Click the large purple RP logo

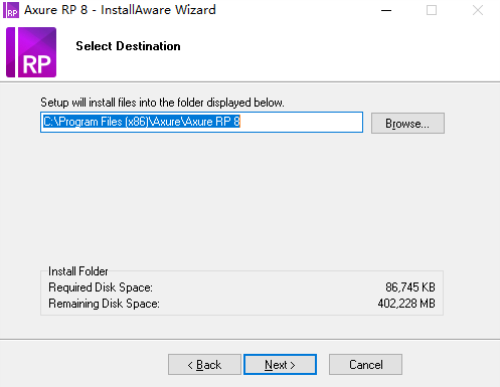click(31, 52)
